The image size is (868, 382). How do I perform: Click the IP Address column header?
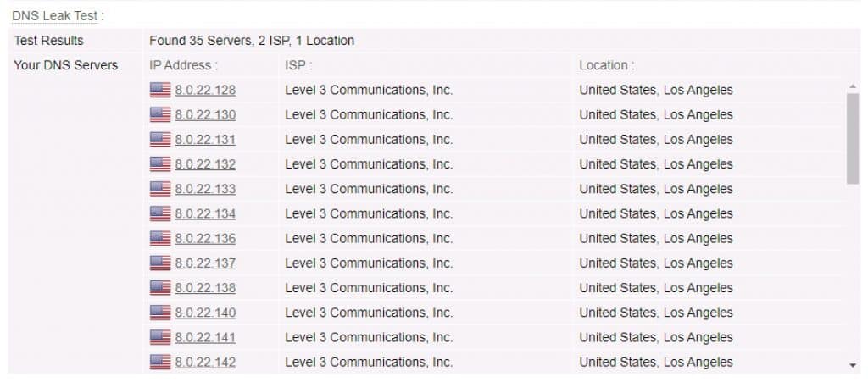point(183,65)
